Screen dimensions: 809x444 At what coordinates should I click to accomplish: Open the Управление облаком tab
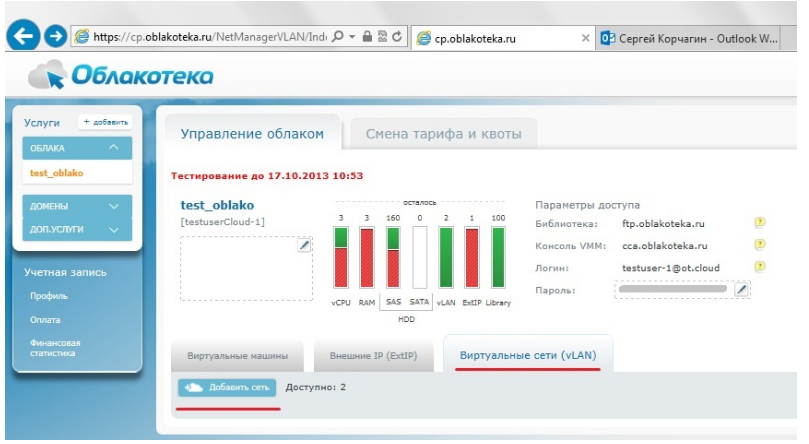click(252, 134)
